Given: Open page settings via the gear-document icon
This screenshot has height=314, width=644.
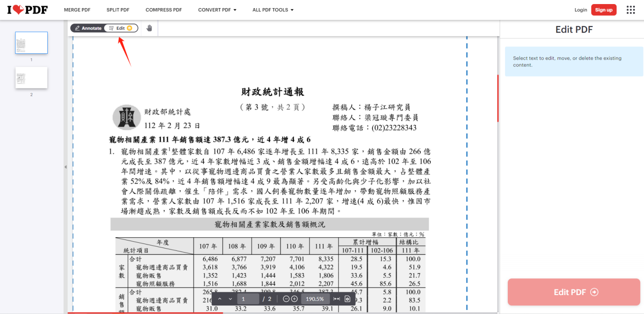Looking at the screenshot, I should point(347,299).
